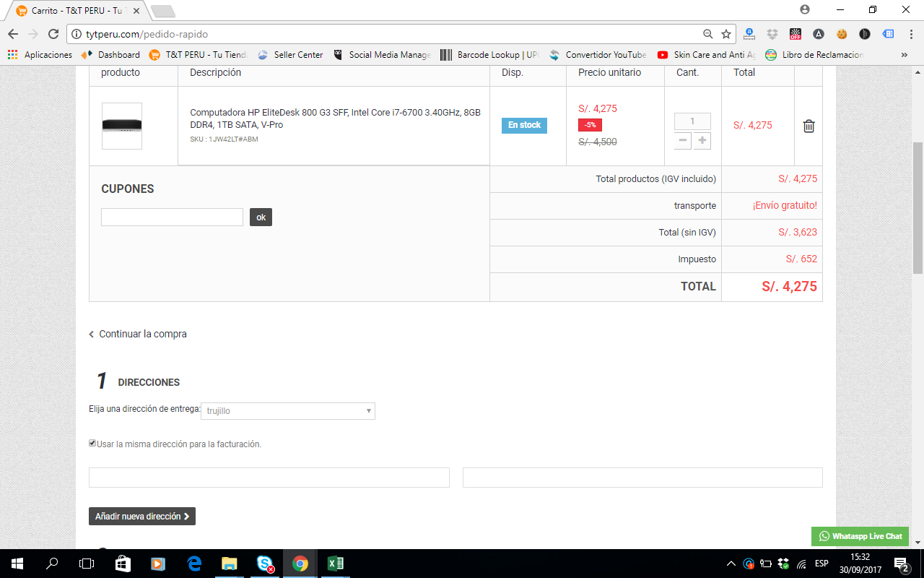Open Excel from the taskbar
This screenshot has height=578, width=924.
(336, 564)
